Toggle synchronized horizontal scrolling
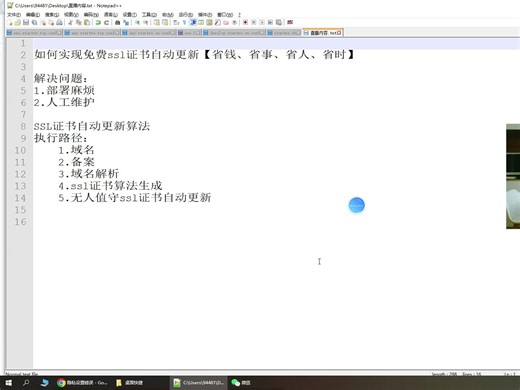Screen dimensions: 520x390 click(x=165, y=23)
